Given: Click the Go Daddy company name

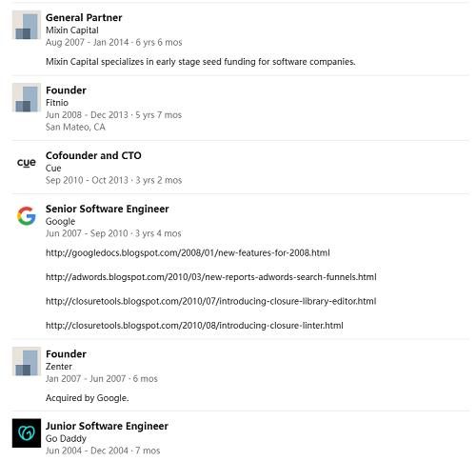Looking at the screenshot, I should pos(66,438).
